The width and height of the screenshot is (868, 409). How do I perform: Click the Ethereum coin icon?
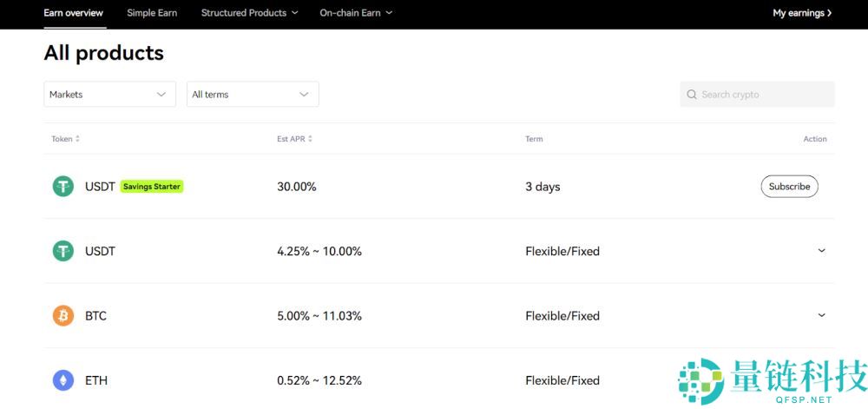pyautogui.click(x=63, y=380)
